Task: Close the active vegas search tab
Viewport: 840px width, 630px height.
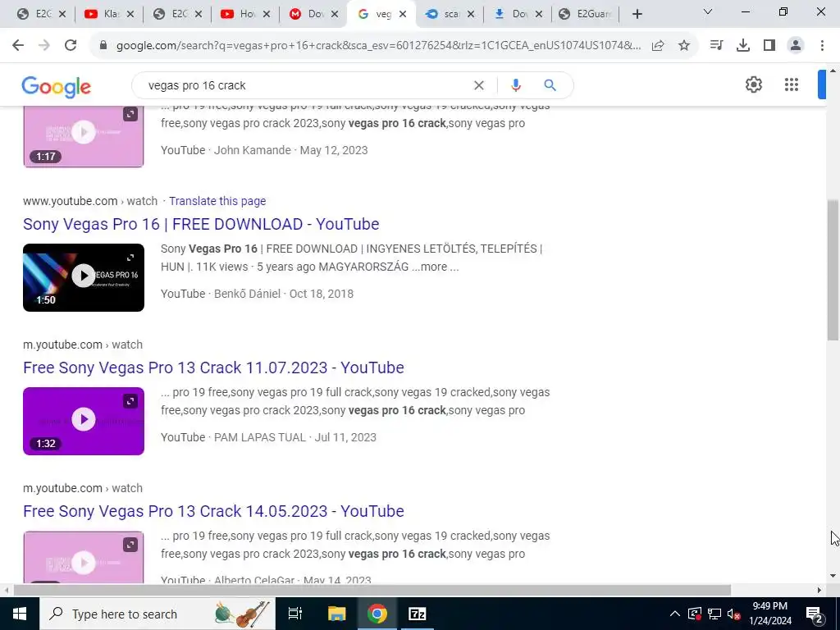Action: pyautogui.click(x=403, y=15)
